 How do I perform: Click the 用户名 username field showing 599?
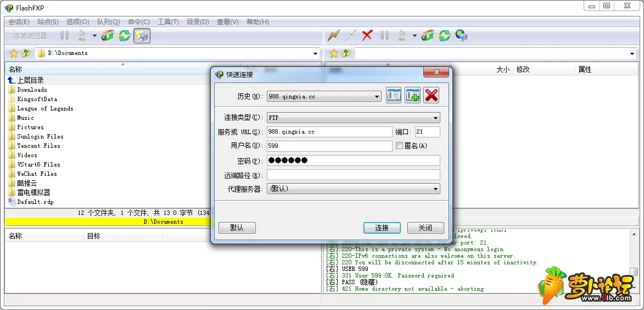point(329,146)
